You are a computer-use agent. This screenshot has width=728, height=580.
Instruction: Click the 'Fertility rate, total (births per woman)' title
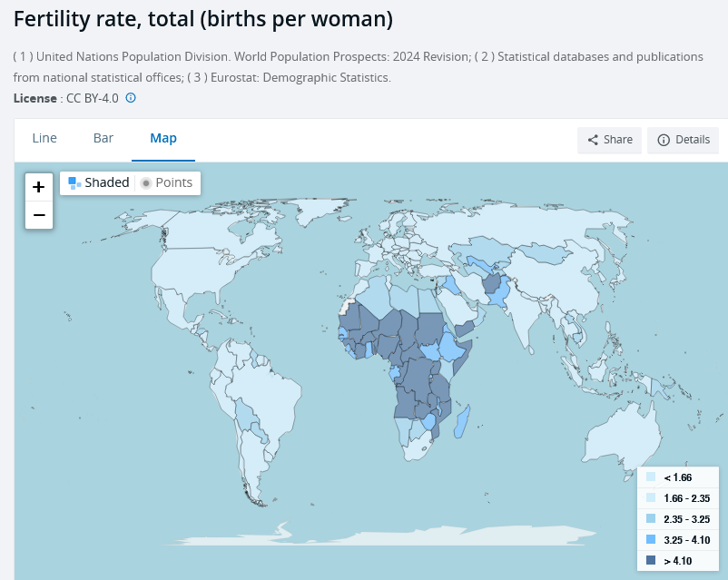click(203, 19)
